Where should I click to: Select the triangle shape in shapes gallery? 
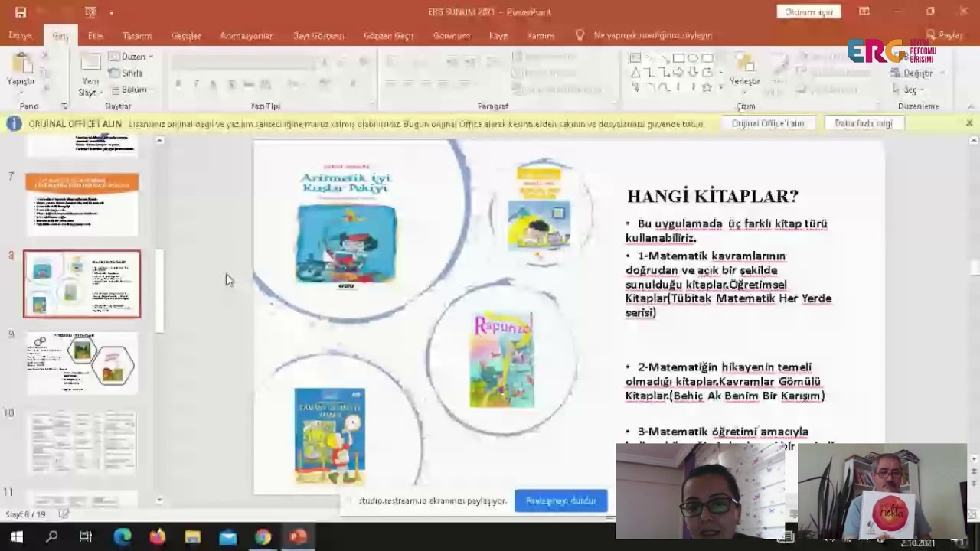click(635, 73)
